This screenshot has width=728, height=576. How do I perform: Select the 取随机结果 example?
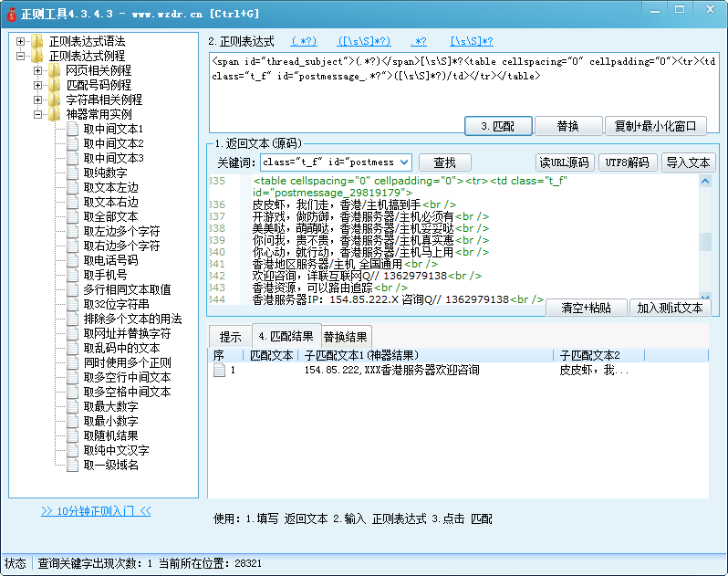111,435
